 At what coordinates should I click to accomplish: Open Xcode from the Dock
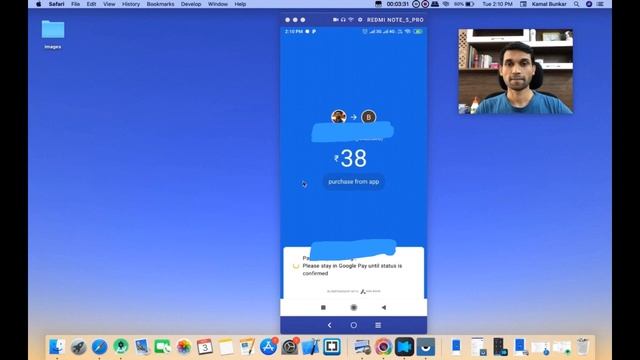click(x=311, y=347)
